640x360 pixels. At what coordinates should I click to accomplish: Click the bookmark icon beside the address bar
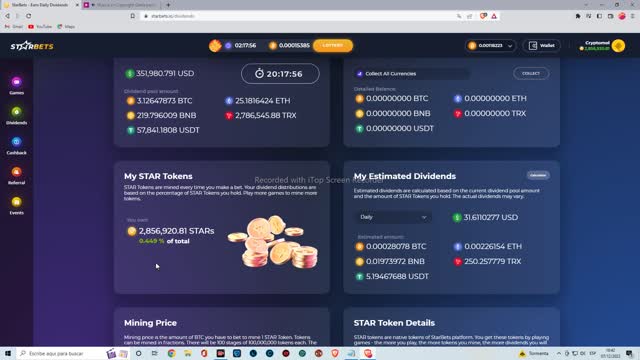point(133,16)
